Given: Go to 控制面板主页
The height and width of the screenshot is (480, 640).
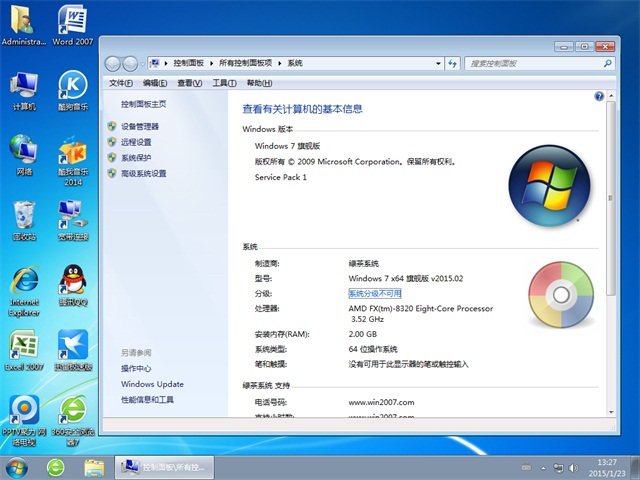Looking at the screenshot, I should coord(143,104).
